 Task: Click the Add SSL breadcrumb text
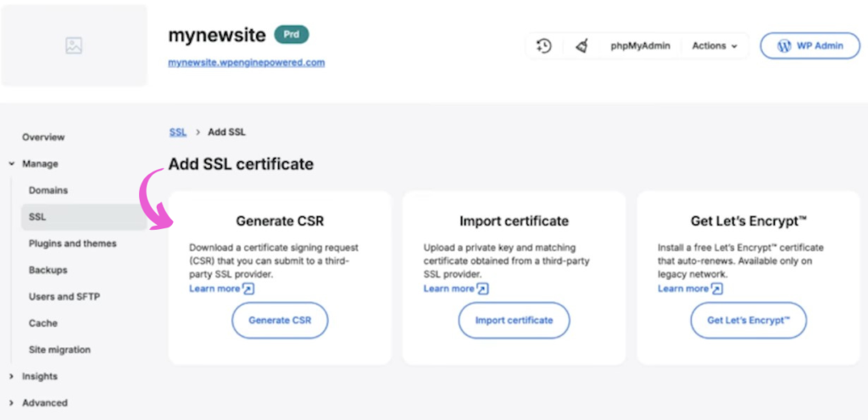226,132
